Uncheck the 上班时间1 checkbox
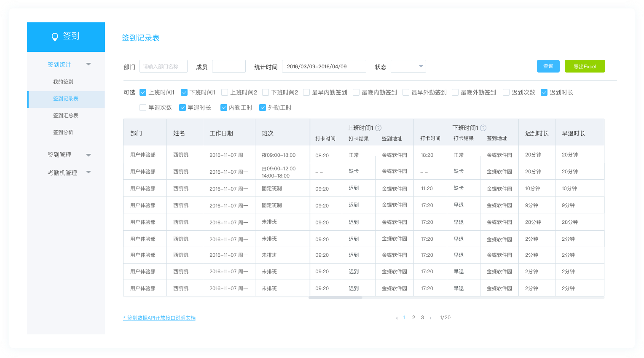 click(143, 92)
